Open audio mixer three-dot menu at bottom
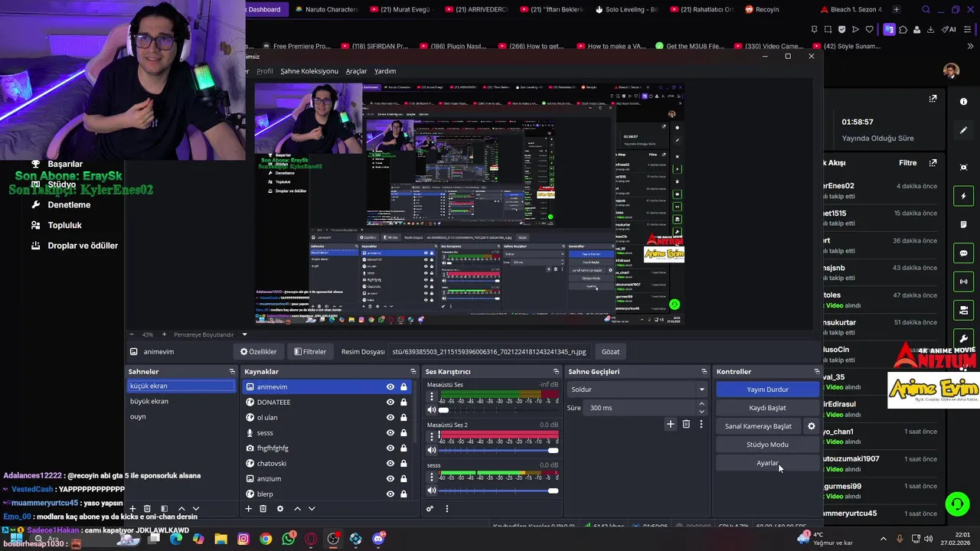The width and height of the screenshot is (980, 551). coord(447,509)
